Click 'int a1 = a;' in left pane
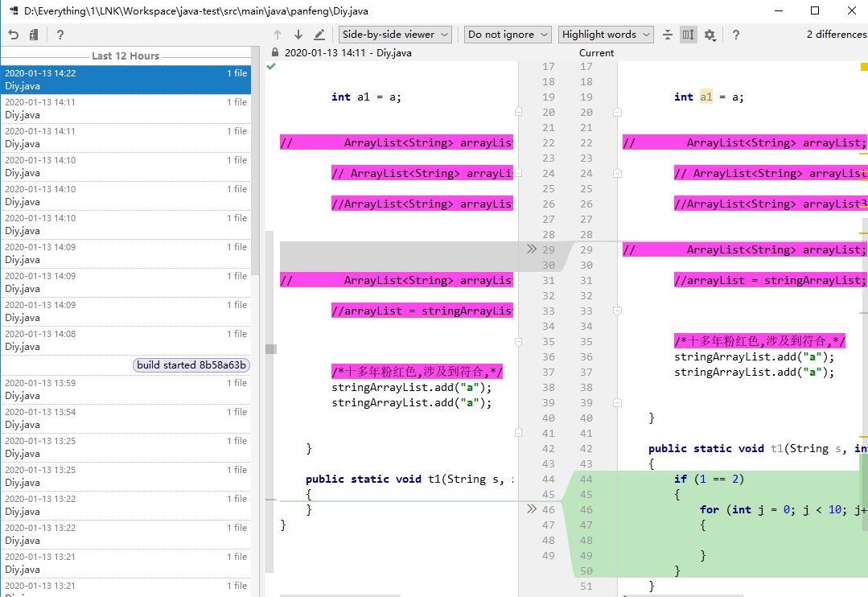Viewport: 868px width, 597px height. click(x=367, y=97)
